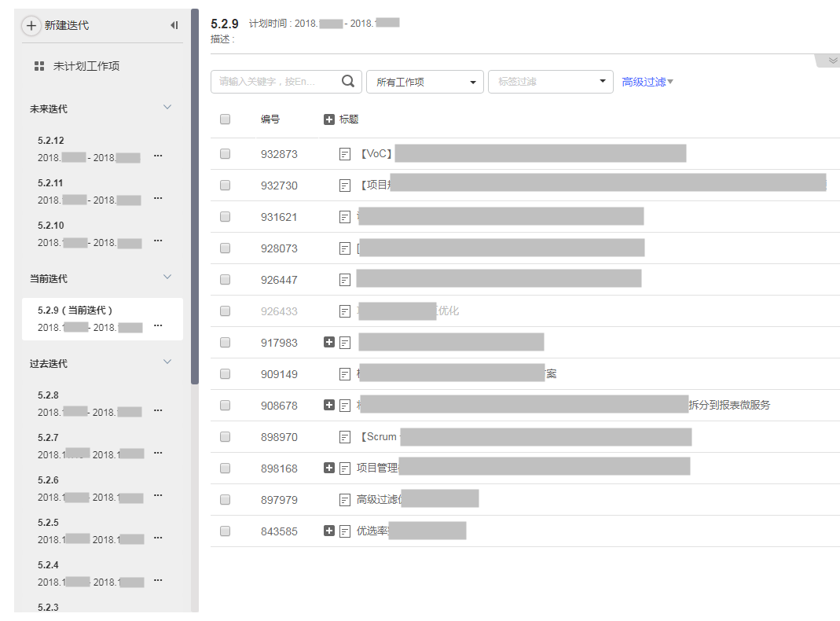
Task: Open the more options icon for current iteration 5.2.9
Action: 158,326
